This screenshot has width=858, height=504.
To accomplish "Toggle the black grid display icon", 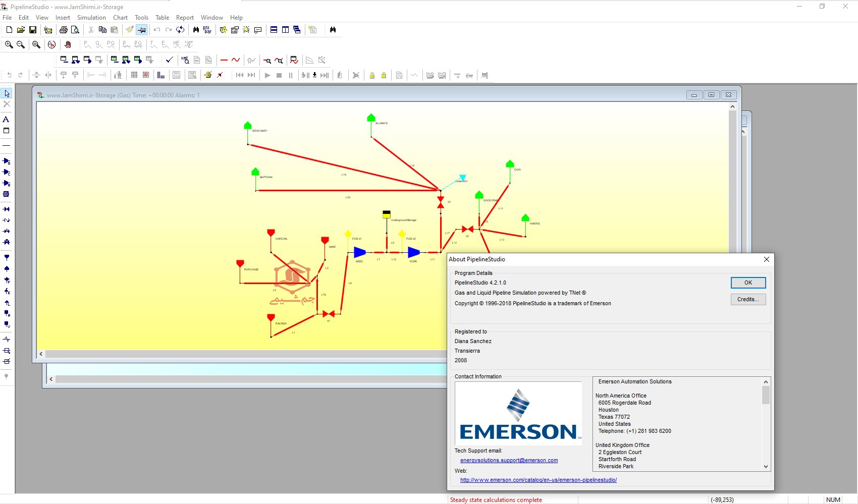I will [134, 75].
